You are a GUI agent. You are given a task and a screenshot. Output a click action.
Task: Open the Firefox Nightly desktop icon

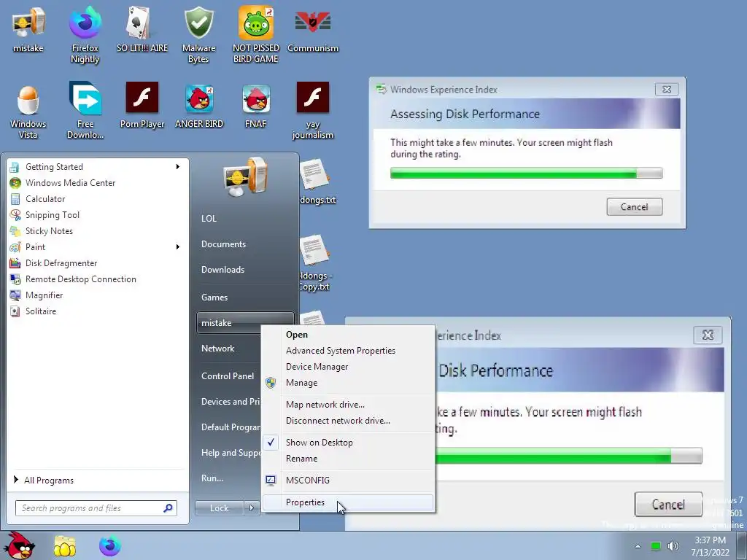[x=85, y=35]
